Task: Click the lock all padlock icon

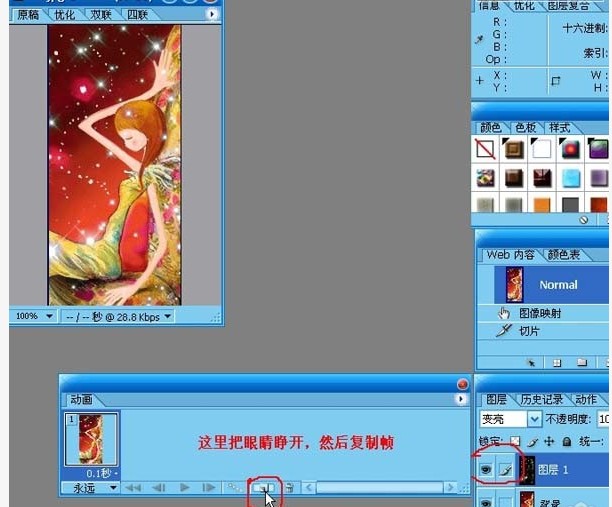Action: [567, 441]
